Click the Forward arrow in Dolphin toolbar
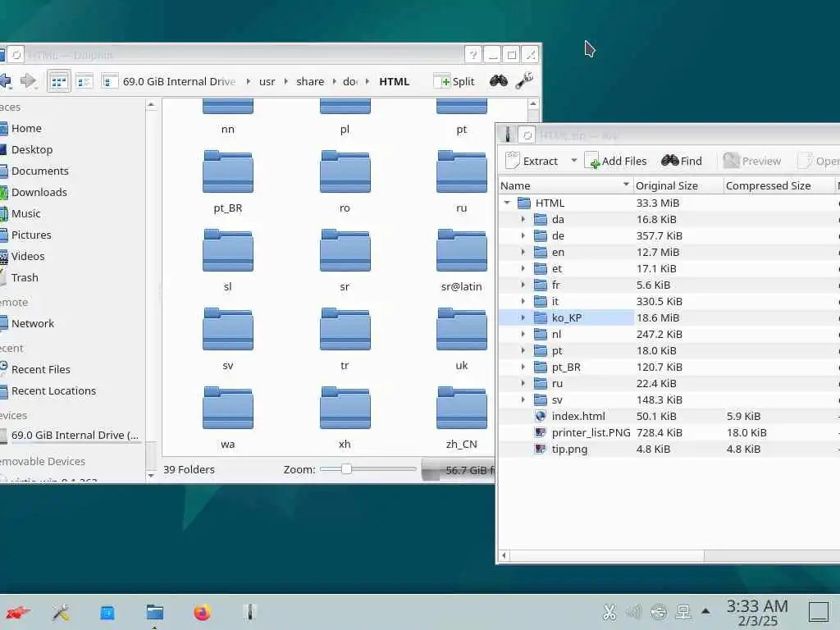 (x=28, y=81)
